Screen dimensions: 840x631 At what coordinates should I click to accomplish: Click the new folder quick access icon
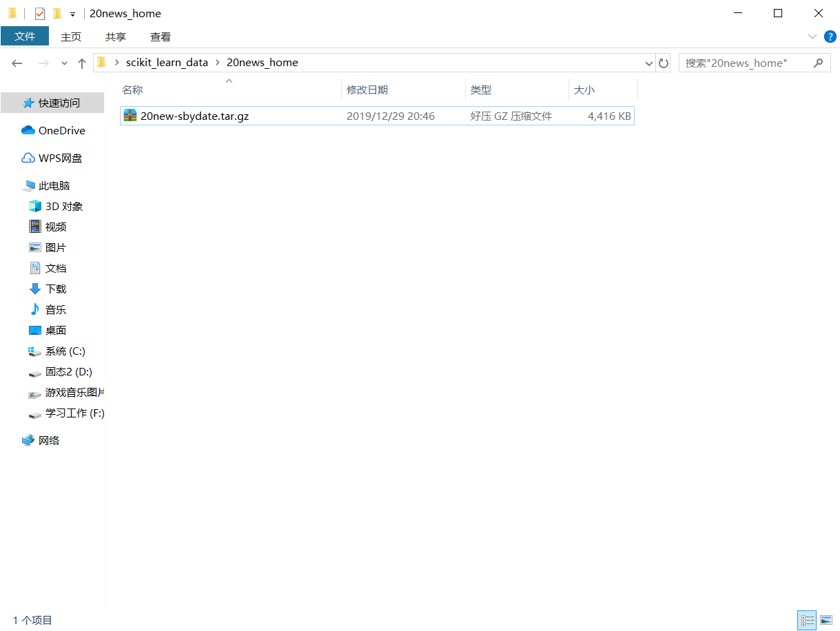click(56, 13)
